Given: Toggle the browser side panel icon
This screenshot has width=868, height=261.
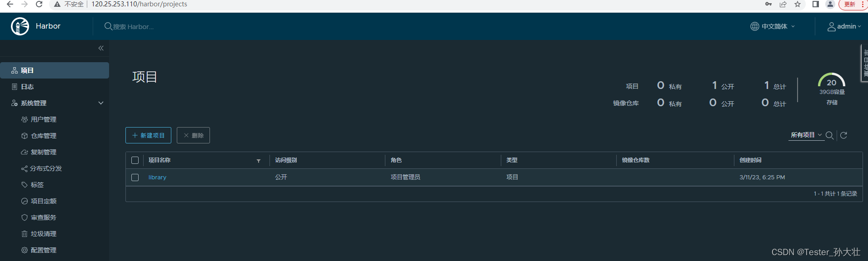Looking at the screenshot, I should 816,4.
